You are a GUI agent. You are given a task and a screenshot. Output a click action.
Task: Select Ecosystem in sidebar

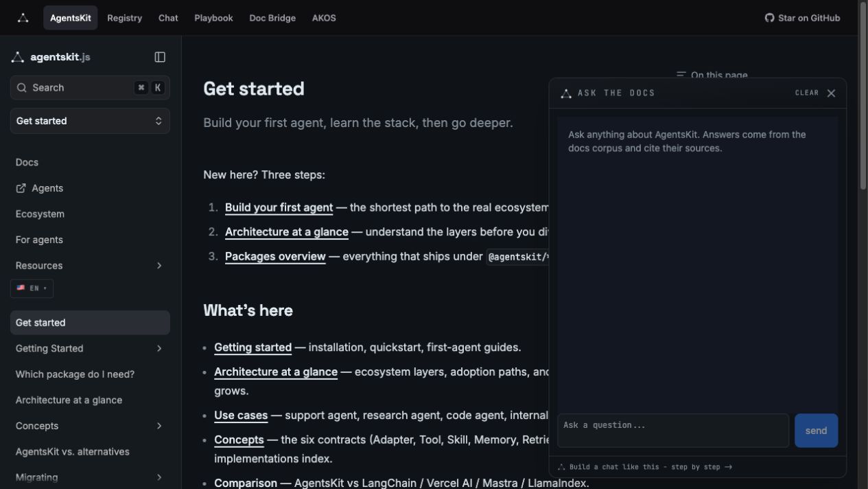pos(40,214)
